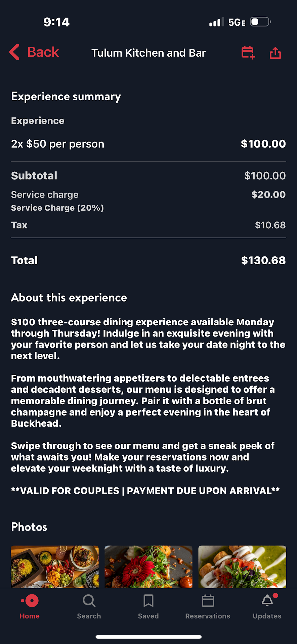The width and height of the screenshot is (297, 644).
Task: Tap the 9:14 clock in status bar
Action: coord(56,22)
